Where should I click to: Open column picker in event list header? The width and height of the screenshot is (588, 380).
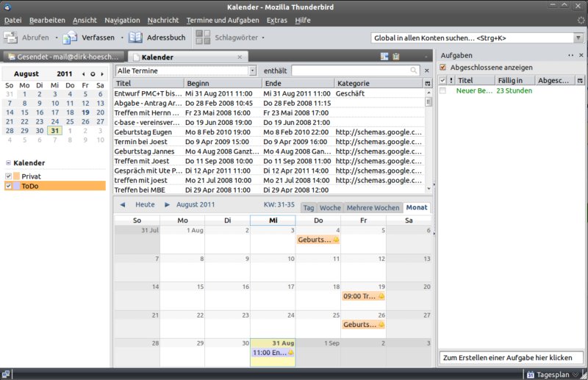tap(428, 83)
